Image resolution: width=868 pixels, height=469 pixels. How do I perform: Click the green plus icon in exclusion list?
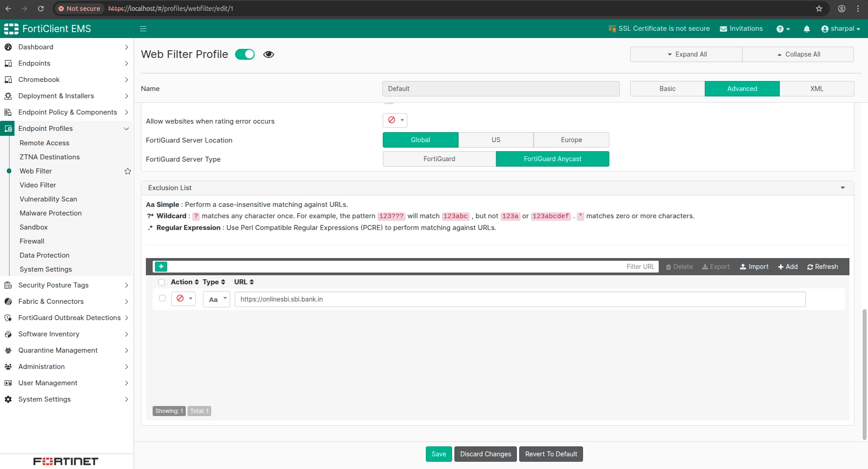click(161, 267)
